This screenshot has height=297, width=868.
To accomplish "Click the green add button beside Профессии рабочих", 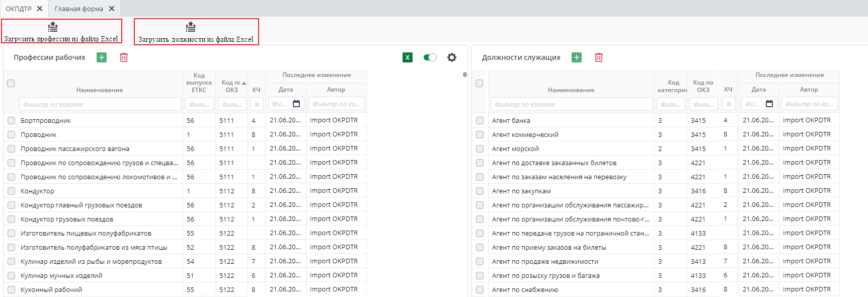I will pyautogui.click(x=102, y=57).
